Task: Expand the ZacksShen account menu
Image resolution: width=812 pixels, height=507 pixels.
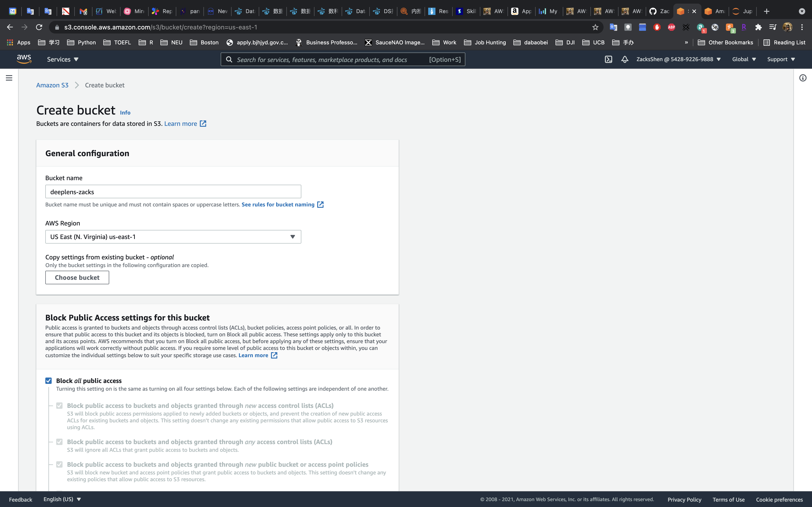Action: tap(678, 59)
